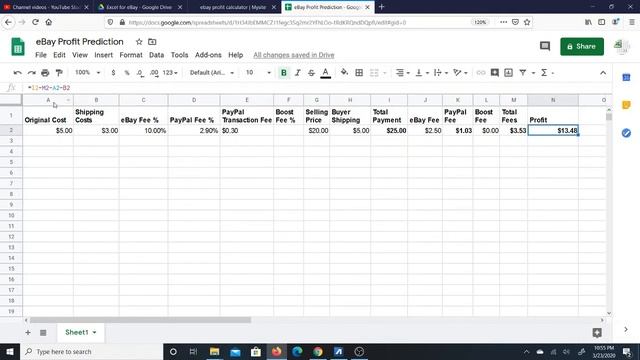
Task: Open fill color picker
Action: (x=344, y=73)
